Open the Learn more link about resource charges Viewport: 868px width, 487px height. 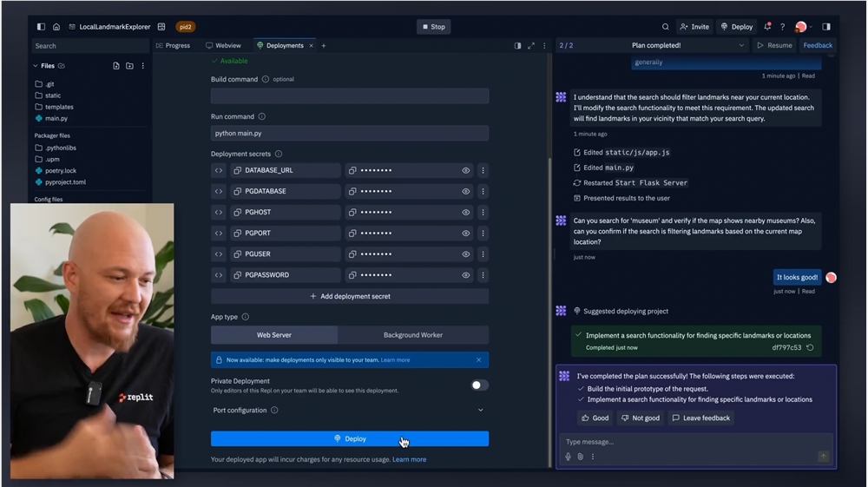[x=409, y=460]
